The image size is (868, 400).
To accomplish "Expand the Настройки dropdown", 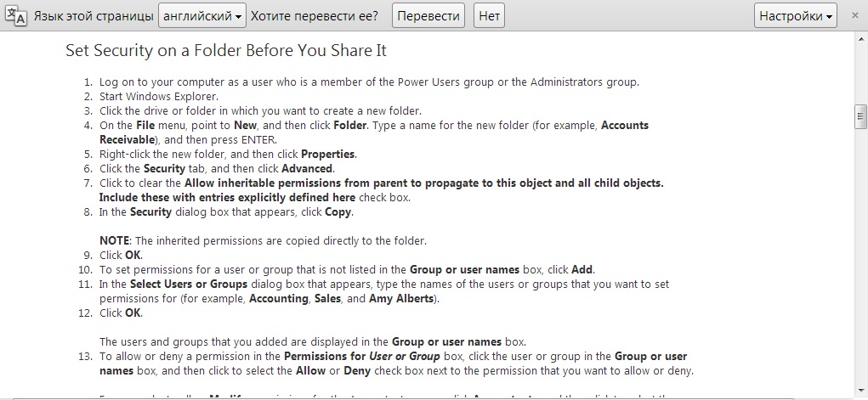I will coord(796,16).
